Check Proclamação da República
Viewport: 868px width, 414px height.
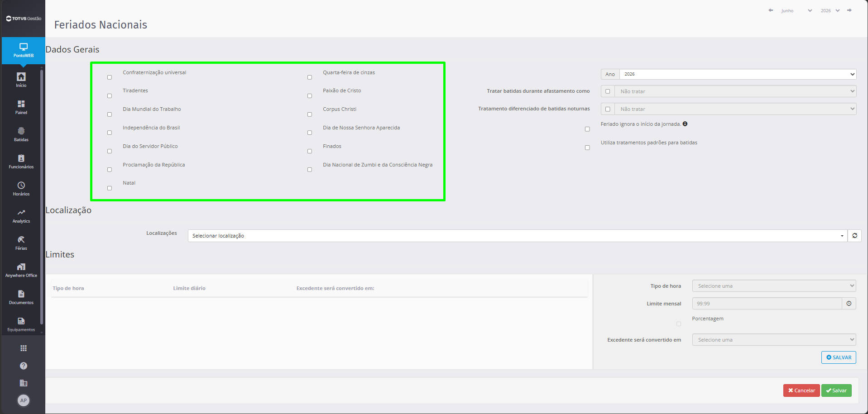(x=110, y=170)
